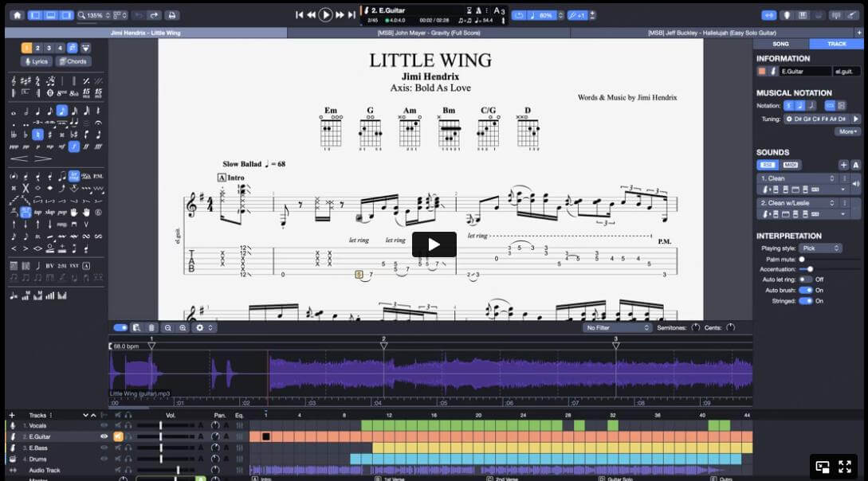Click the Chords button
The width and height of the screenshot is (868, 481).
(73, 61)
